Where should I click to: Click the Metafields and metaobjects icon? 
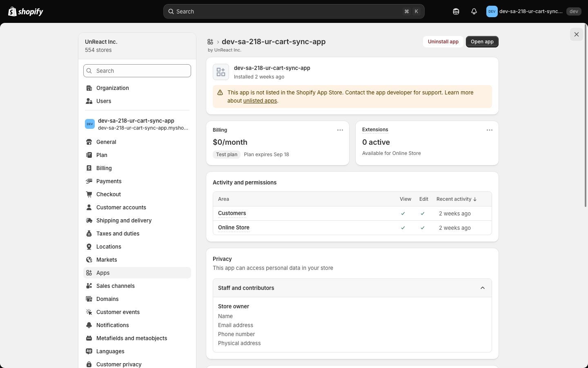point(89,338)
